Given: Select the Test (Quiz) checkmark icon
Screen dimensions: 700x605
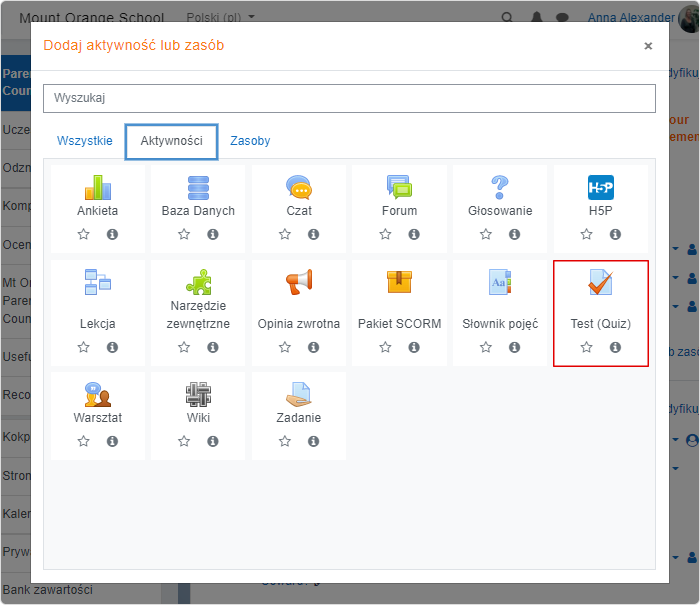Looking at the screenshot, I should coord(600,282).
